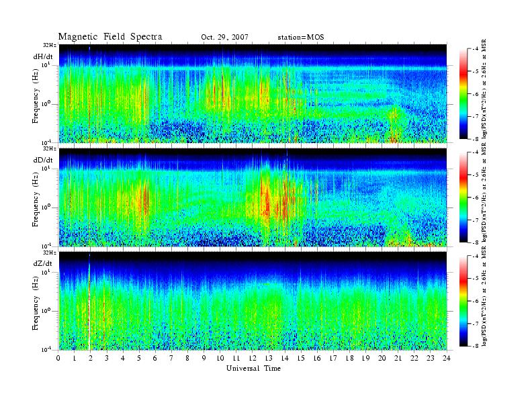The image size is (532, 411).
Task: Click time axis tick "16"
Action: 317,358
